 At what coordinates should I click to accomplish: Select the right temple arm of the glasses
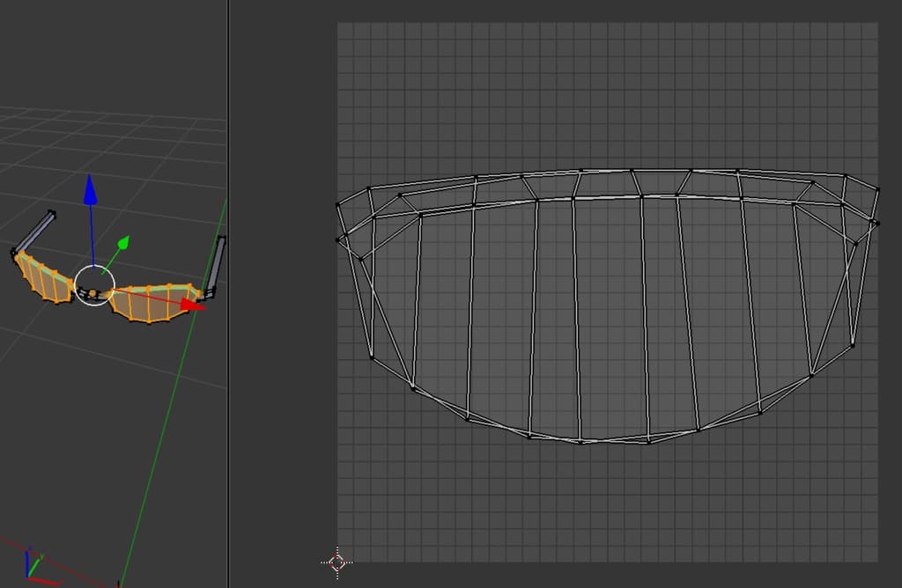click(217, 264)
